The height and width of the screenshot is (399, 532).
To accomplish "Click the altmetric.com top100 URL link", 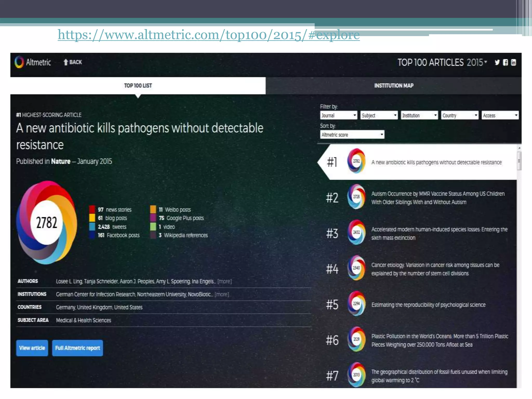I will point(209,35).
